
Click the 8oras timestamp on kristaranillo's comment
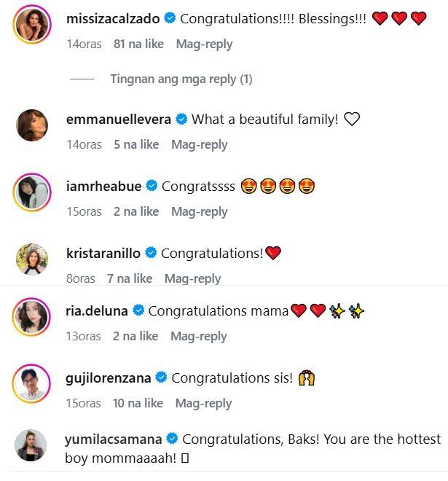(x=81, y=278)
